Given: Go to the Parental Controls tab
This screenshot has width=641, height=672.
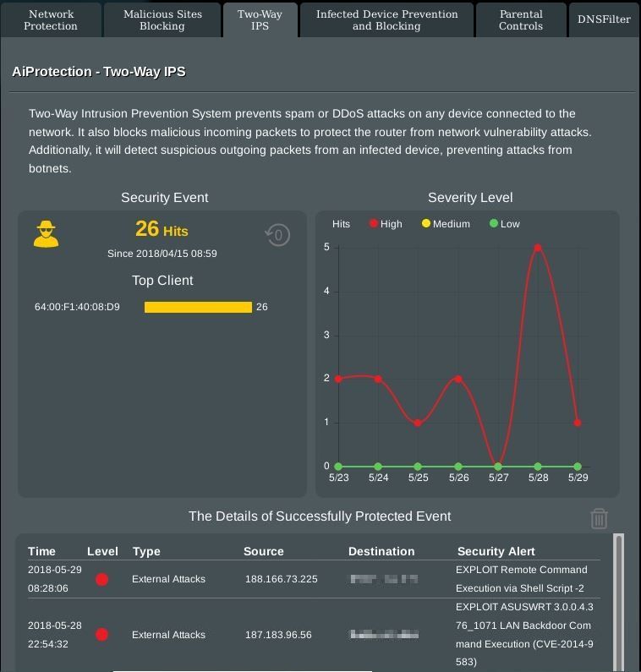Looking at the screenshot, I should coord(521,20).
